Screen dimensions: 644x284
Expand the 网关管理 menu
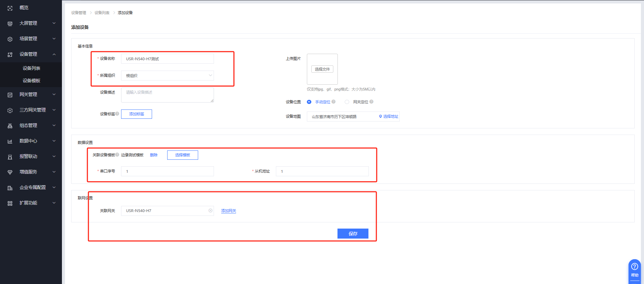[54, 94]
